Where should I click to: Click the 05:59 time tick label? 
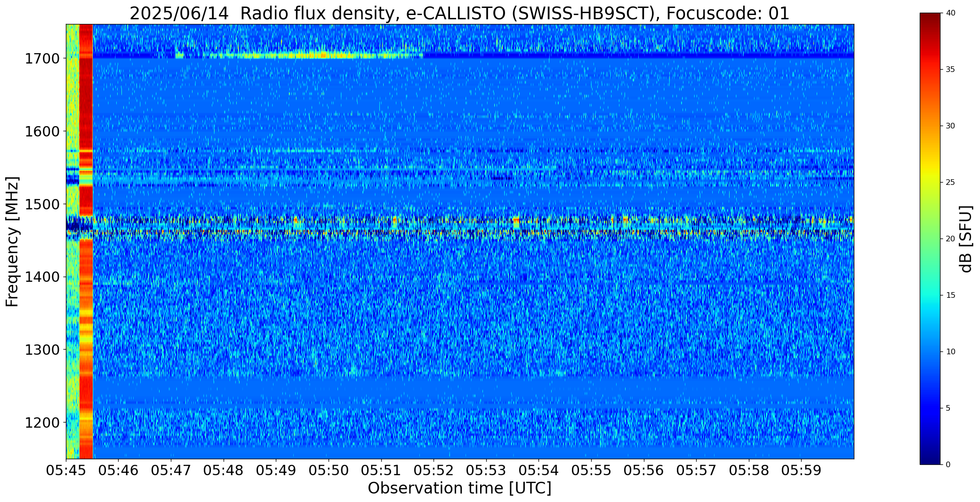(801, 470)
